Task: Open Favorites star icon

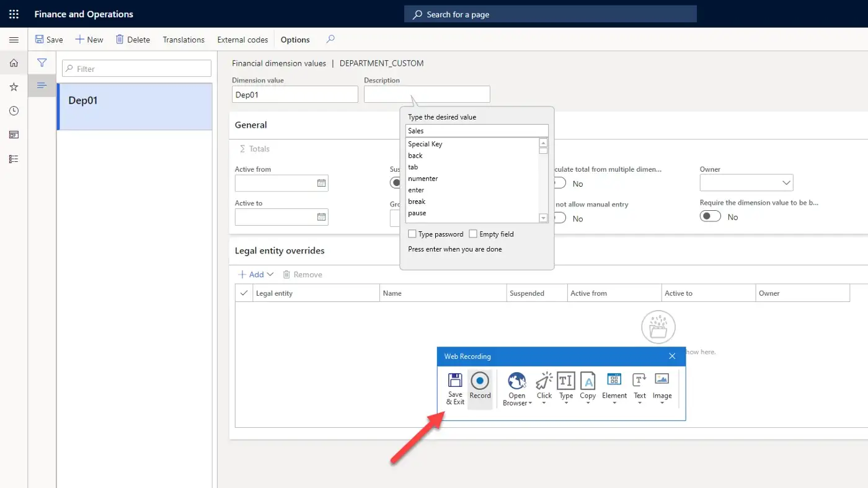Action: coord(14,87)
